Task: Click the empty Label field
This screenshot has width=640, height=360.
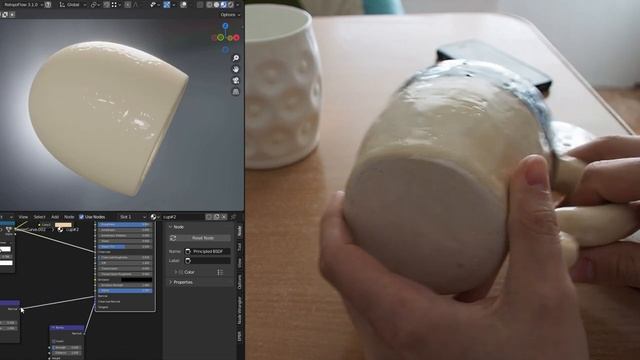Action: point(207,261)
